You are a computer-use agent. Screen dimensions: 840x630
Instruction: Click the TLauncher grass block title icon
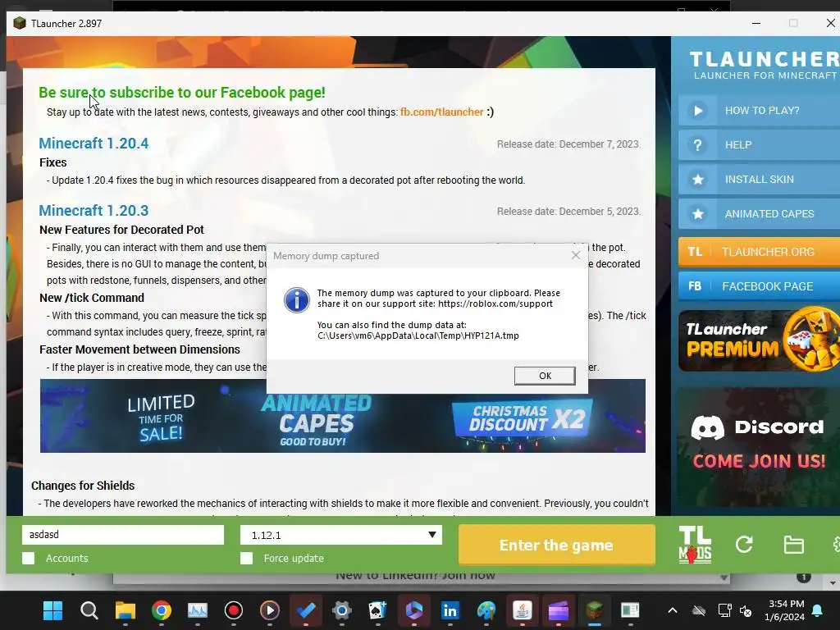[x=20, y=24]
